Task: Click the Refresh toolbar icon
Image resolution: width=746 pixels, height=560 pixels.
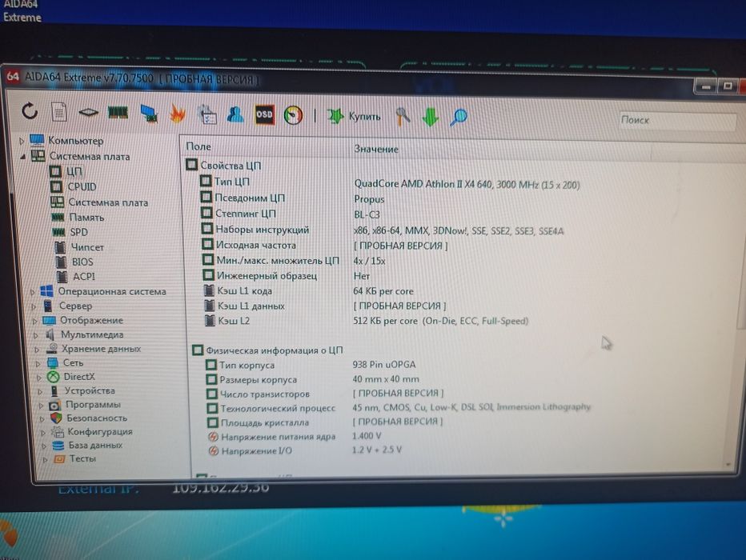Action: (30, 110)
